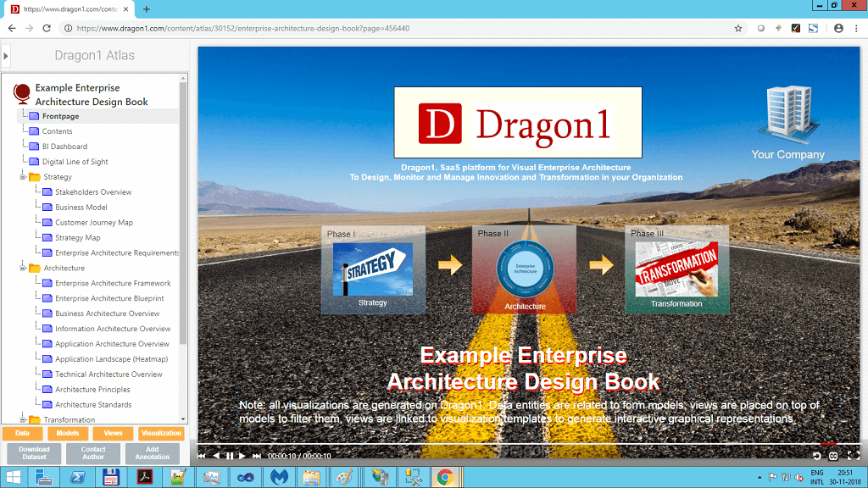
Task: Open Adobe Acrobat from the taskbar
Action: click(145, 477)
